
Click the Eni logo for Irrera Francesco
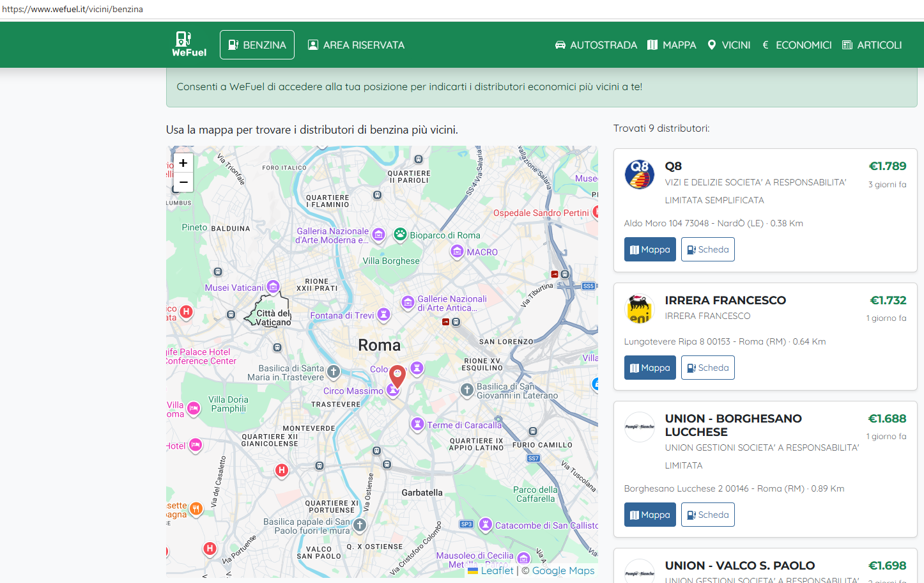tap(640, 309)
